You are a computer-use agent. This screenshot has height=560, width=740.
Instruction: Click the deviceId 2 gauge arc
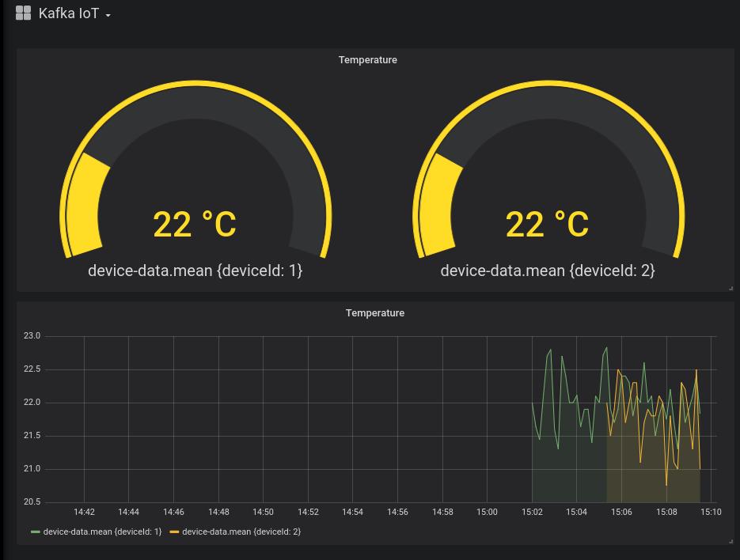click(x=548, y=101)
